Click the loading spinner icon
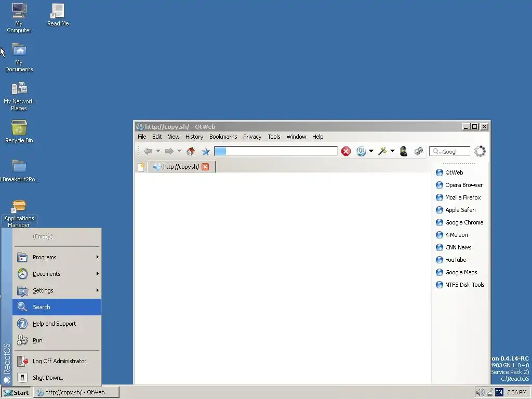Screen dimensions: 532x399 (480, 151)
